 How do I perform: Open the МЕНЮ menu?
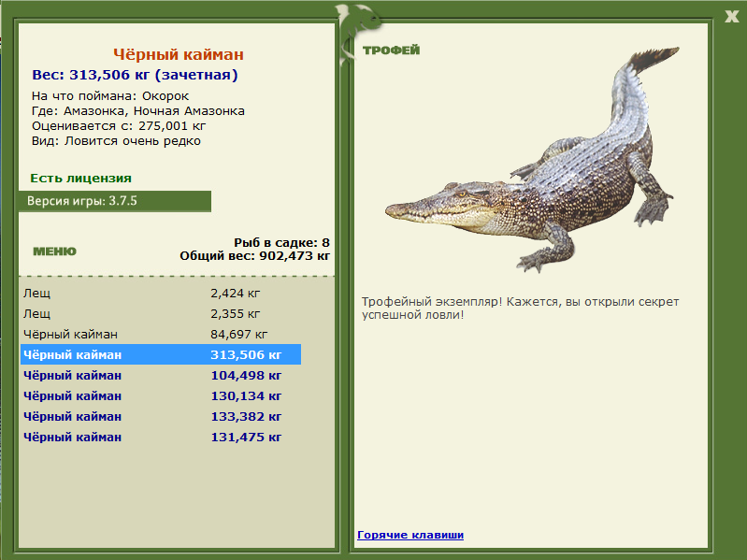point(54,251)
